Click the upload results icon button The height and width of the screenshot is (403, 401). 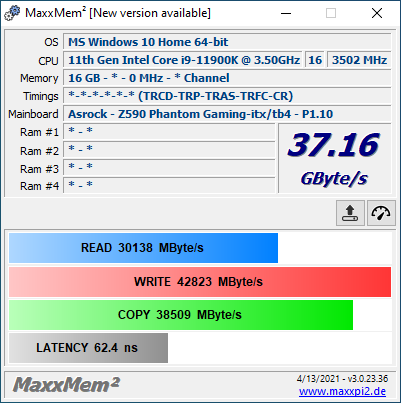[x=350, y=213]
